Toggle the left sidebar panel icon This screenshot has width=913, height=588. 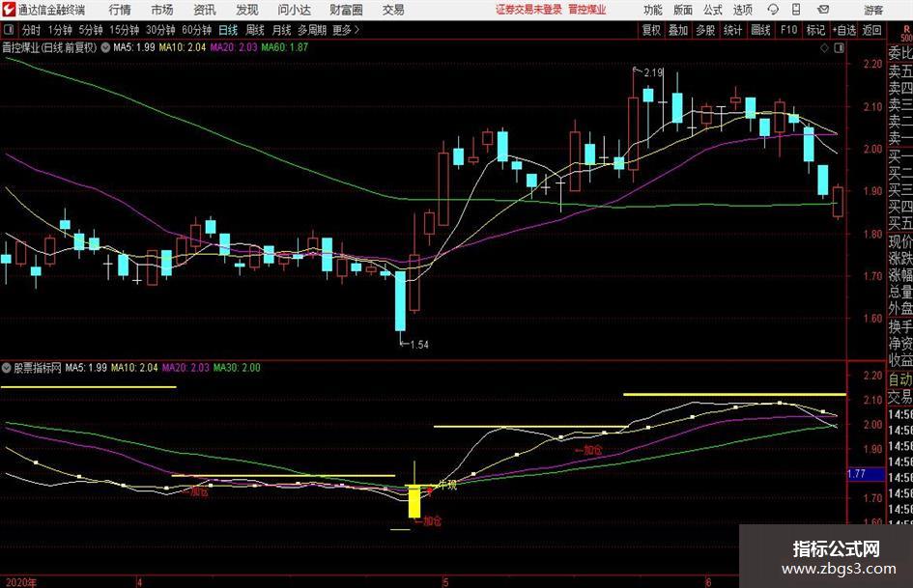point(9,30)
